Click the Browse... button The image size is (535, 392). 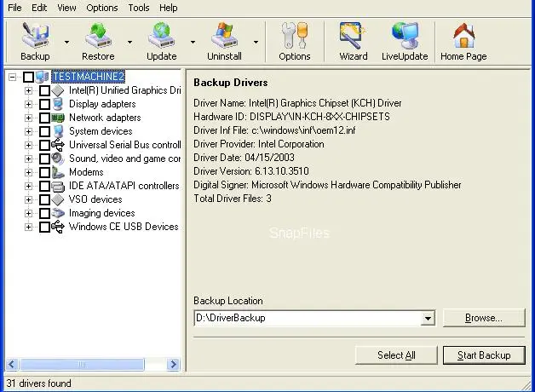(x=484, y=318)
